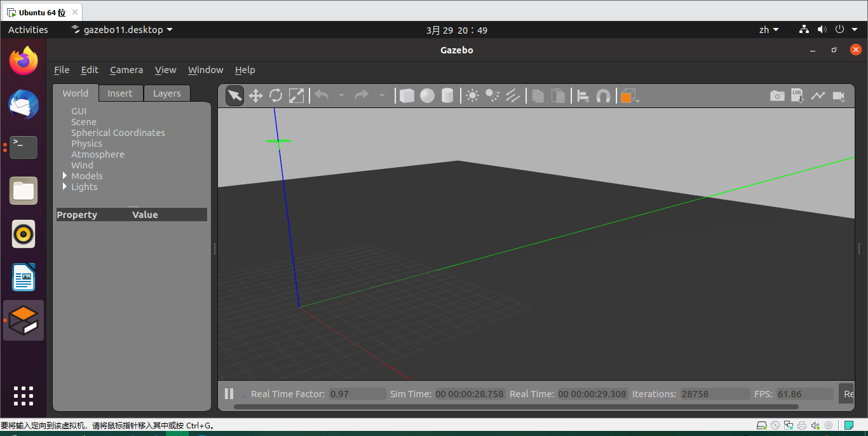Select Physics in the World tree

point(86,144)
